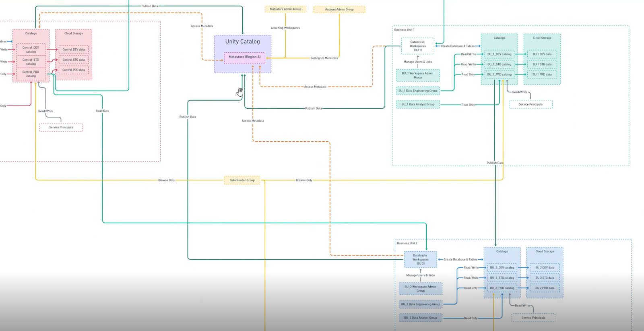
Task: Select Databricks Workspaces (BU 1) node
Action: [x=418, y=46]
